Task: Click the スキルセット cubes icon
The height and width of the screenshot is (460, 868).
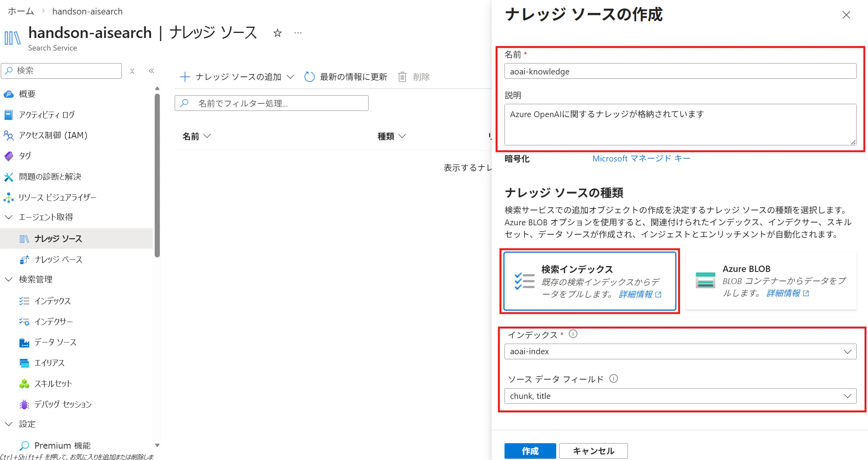Action: click(x=24, y=384)
